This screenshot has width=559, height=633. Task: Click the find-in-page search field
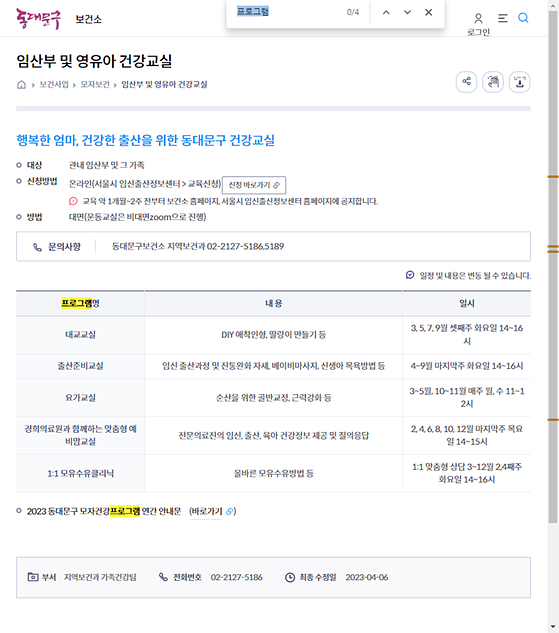[289, 12]
